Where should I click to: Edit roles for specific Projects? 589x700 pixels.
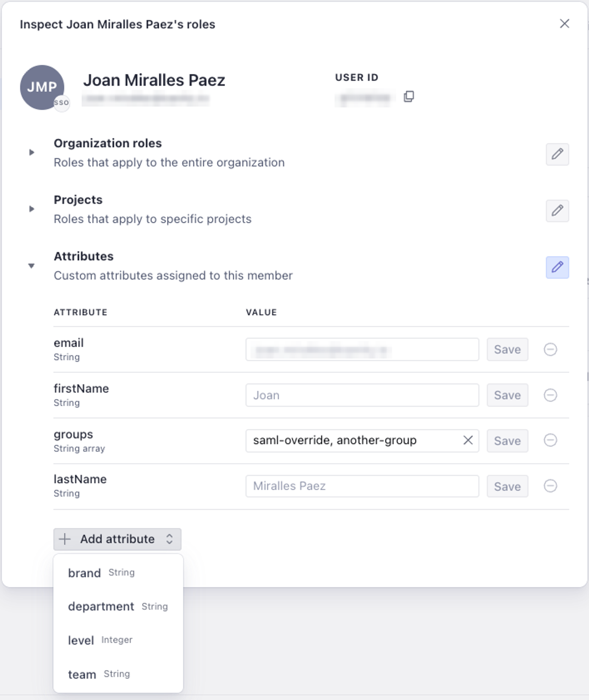pos(558,211)
